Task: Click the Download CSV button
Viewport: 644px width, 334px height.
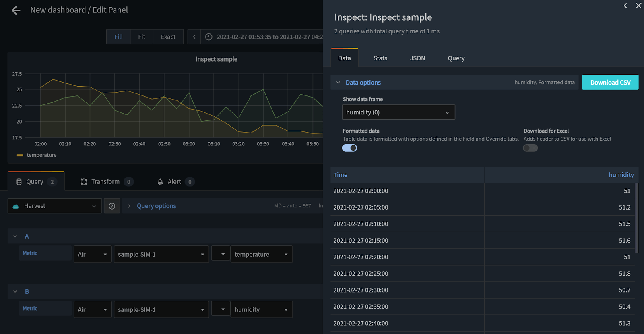Action: tap(610, 83)
